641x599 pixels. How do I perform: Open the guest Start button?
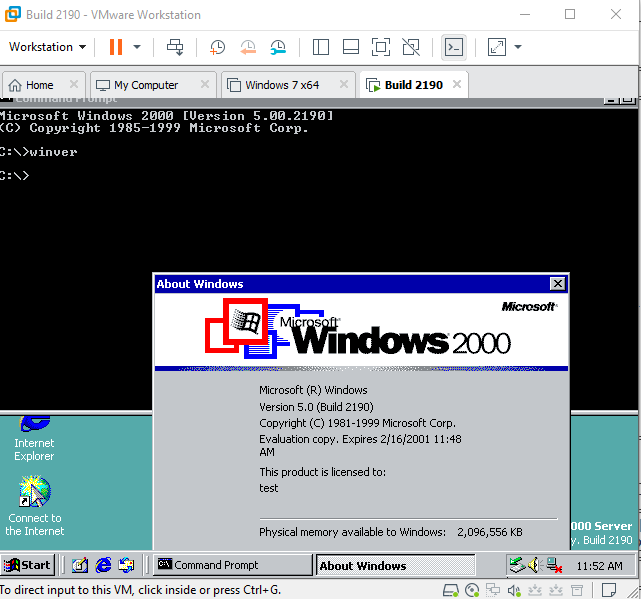point(28,565)
